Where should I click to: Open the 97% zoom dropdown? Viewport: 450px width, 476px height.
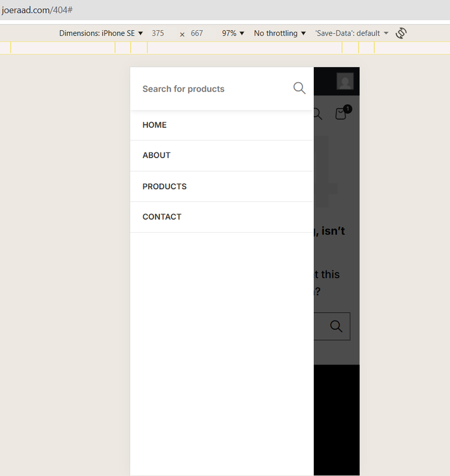click(x=233, y=33)
